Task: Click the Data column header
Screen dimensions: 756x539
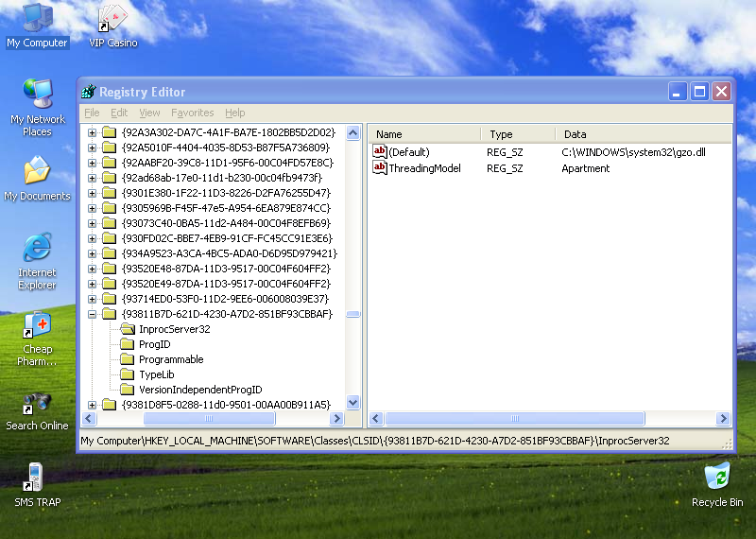Action: (x=644, y=134)
